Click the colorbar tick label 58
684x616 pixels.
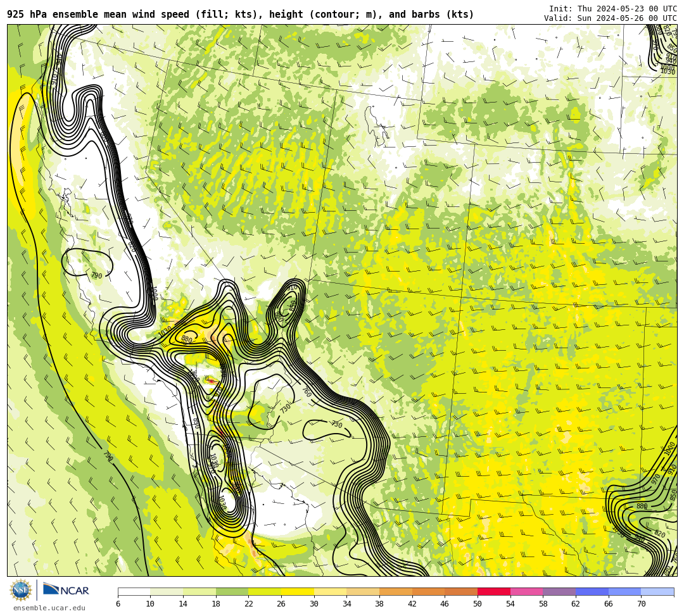point(543,604)
